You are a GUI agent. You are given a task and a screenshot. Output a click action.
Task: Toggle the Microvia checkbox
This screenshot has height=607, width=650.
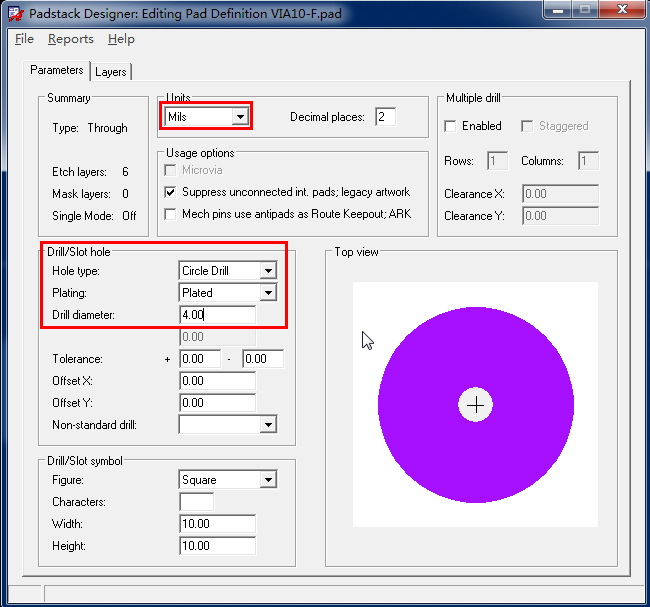tap(170, 170)
